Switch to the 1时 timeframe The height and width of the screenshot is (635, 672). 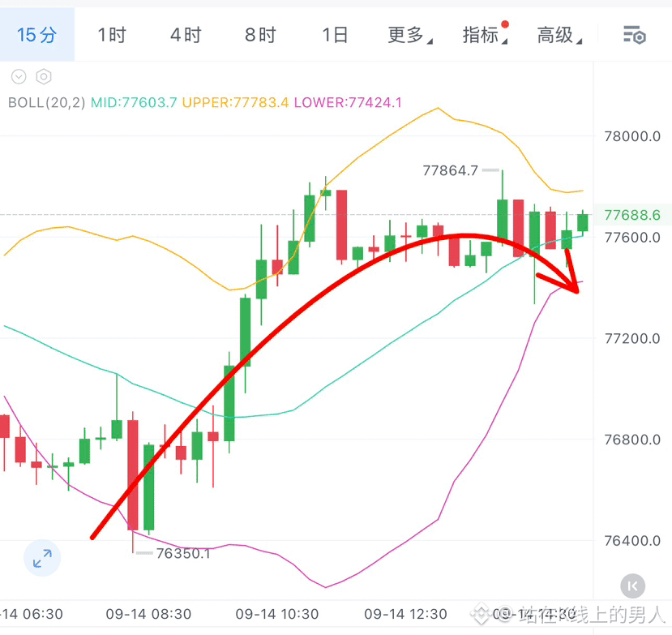pos(112,35)
